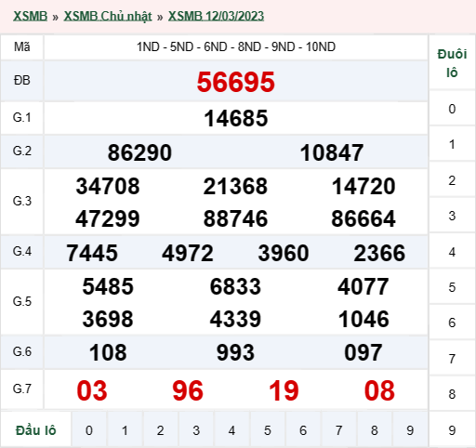The image size is (476, 448).
Task: Select Đầu lô digit 9
Action: (410, 430)
